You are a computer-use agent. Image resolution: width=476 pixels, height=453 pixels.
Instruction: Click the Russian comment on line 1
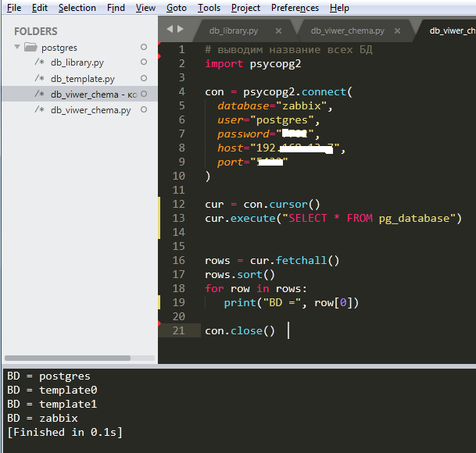click(x=288, y=50)
